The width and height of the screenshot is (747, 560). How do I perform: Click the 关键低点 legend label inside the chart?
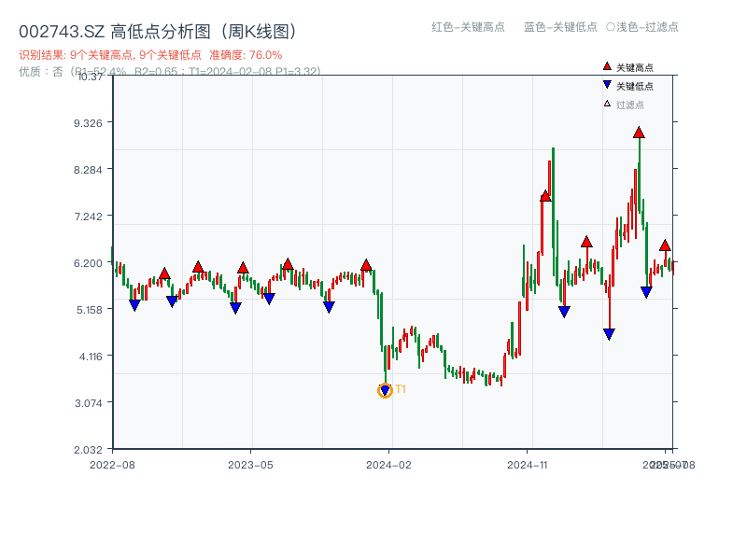(x=635, y=86)
